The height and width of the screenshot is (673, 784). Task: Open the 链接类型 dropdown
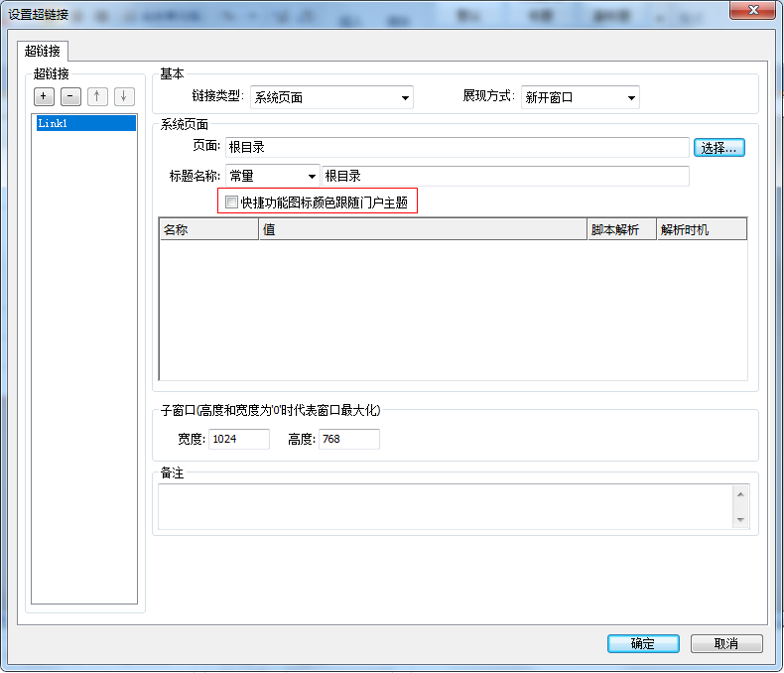331,97
